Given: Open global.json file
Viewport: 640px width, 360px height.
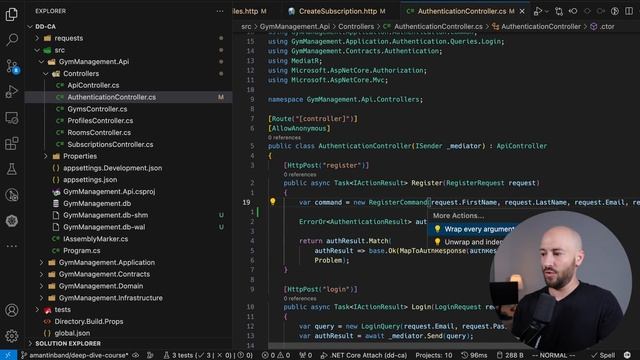Looking at the screenshot, I should pos(72,333).
